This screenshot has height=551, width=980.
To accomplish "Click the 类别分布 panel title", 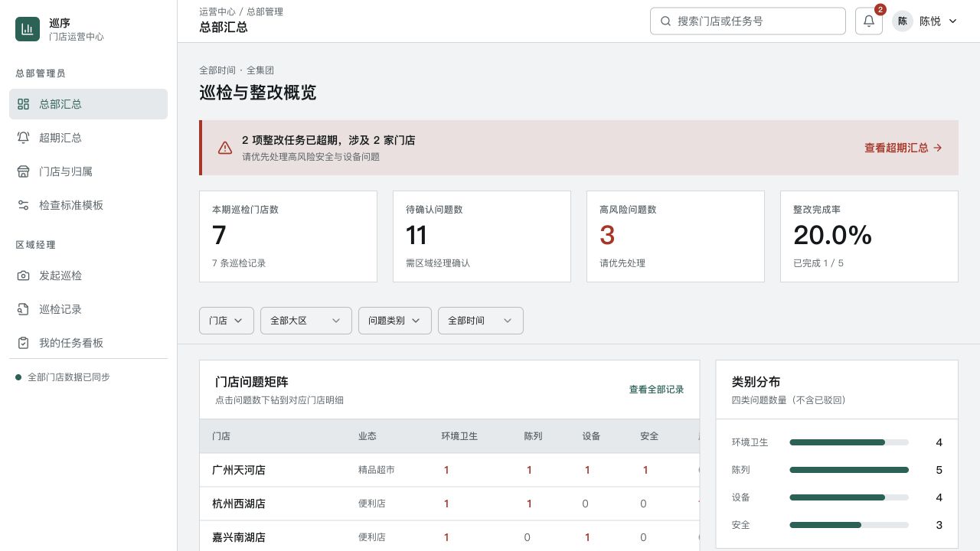I will click(756, 382).
